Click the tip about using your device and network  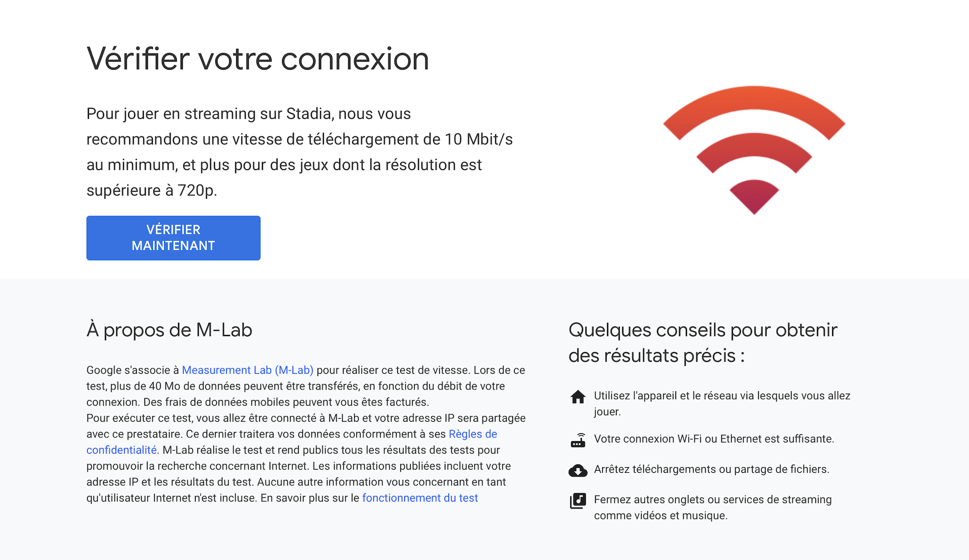tap(722, 404)
